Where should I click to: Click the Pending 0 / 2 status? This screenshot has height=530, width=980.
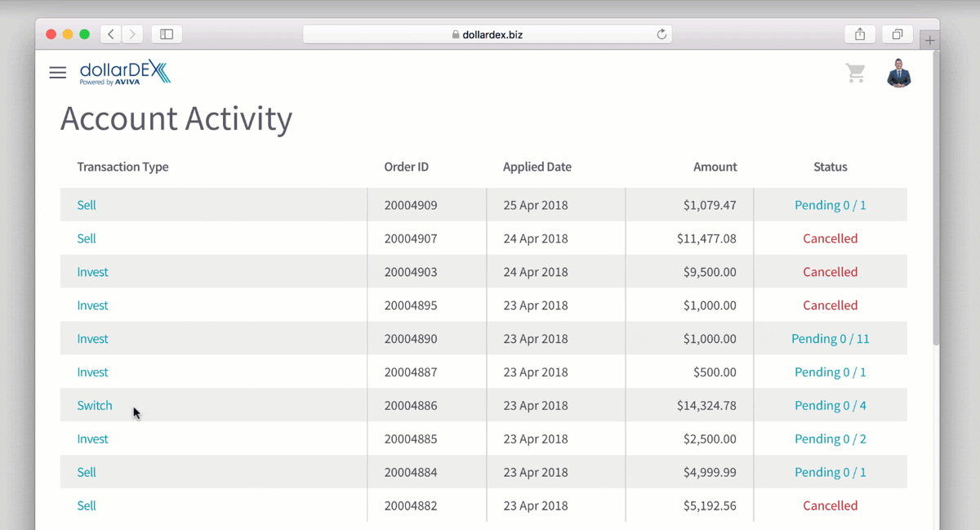point(831,439)
